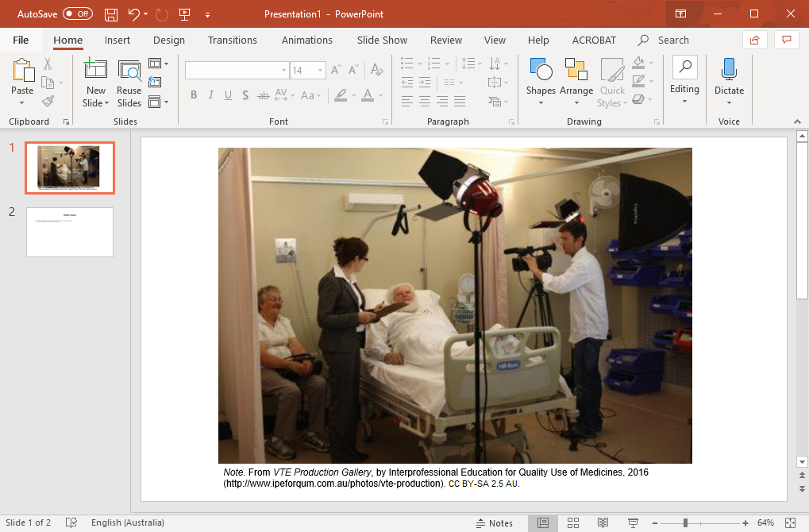Select slide 2 thumbnail
The height and width of the screenshot is (532, 809).
click(x=69, y=232)
